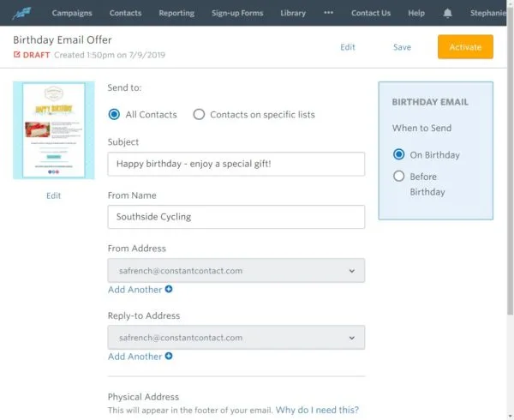Click the birthday email preview thumbnail
This screenshot has width=514, height=420.
pyautogui.click(x=53, y=130)
